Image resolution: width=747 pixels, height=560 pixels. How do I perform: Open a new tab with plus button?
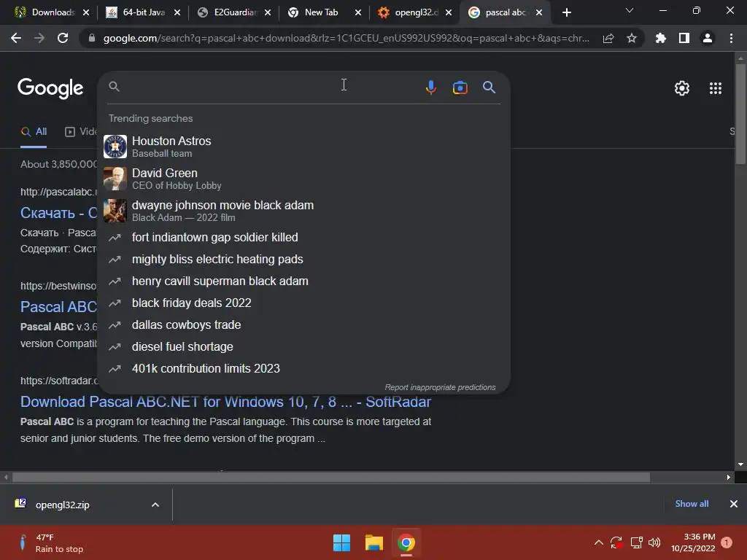point(566,12)
